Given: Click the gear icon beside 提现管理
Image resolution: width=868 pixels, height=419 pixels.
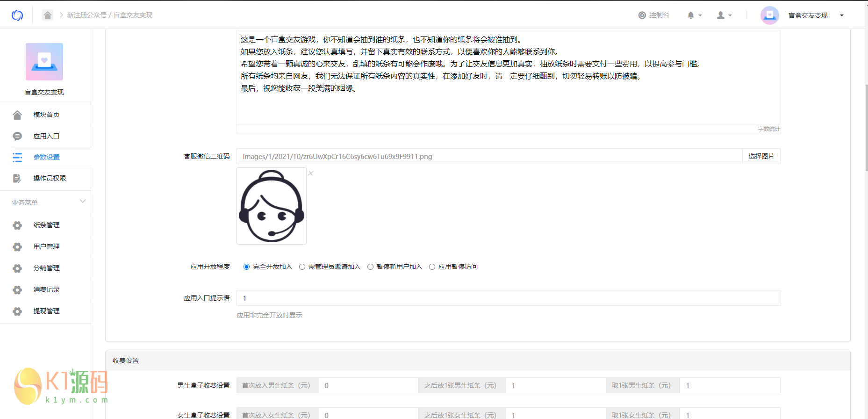Looking at the screenshot, I should pyautogui.click(x=17, y=311).
